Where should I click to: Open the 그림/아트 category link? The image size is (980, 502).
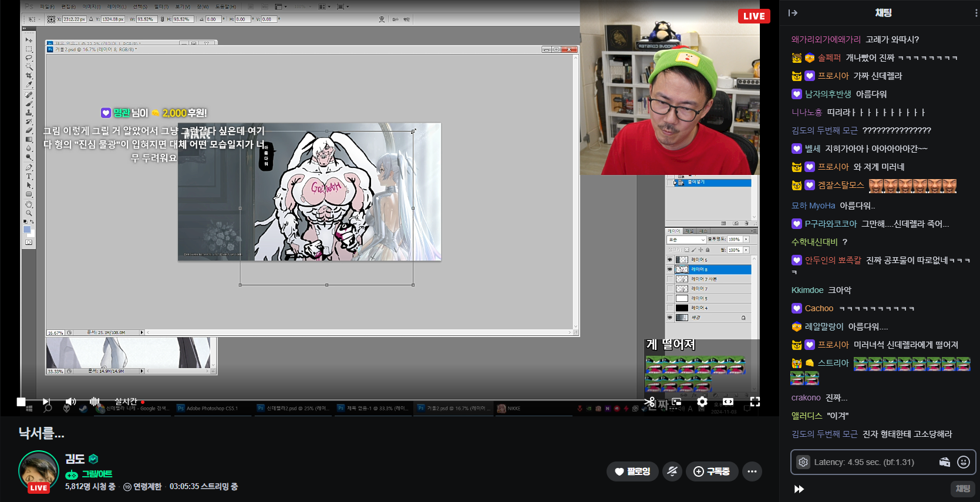click(x=96, y=474)
